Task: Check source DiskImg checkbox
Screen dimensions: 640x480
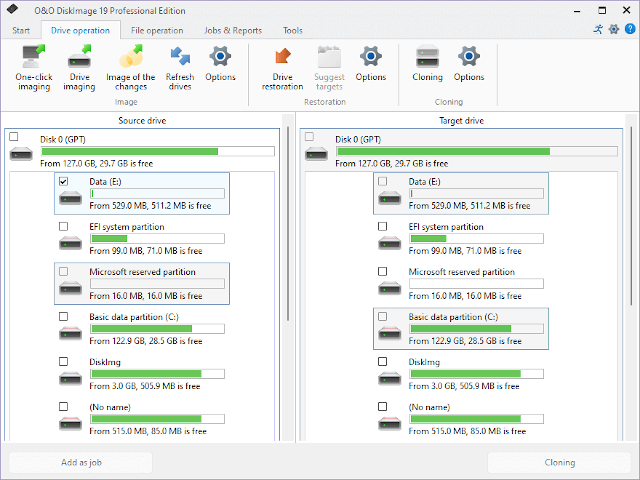Action: pos(63,361)
